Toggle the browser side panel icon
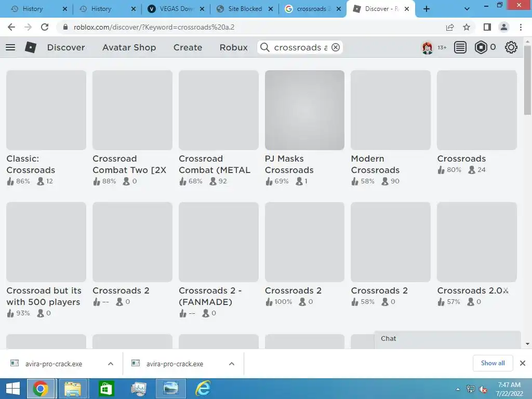 [x=487, y=27]
